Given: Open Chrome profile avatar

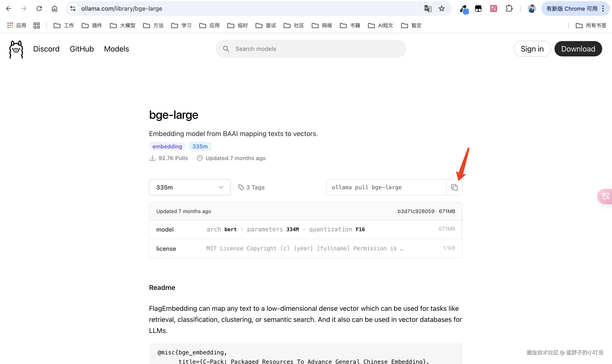Looking at the screenshot, I should (x=532, y=9).
